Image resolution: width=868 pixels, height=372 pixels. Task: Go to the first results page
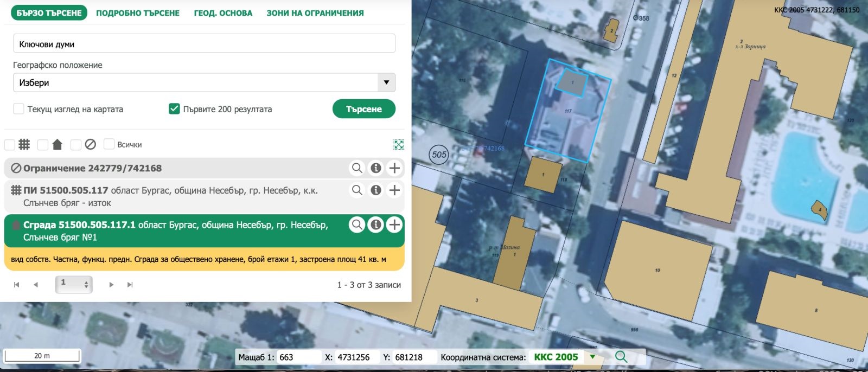(x=17, y=285)
